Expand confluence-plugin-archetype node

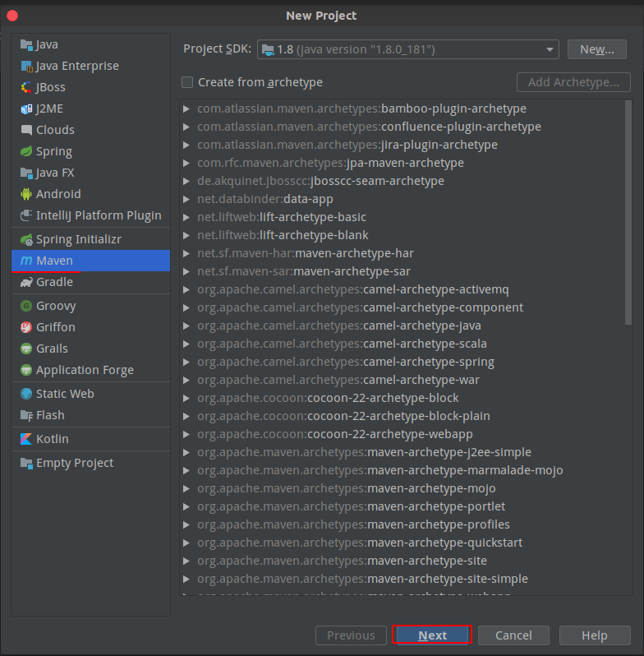tap(186, 127)
